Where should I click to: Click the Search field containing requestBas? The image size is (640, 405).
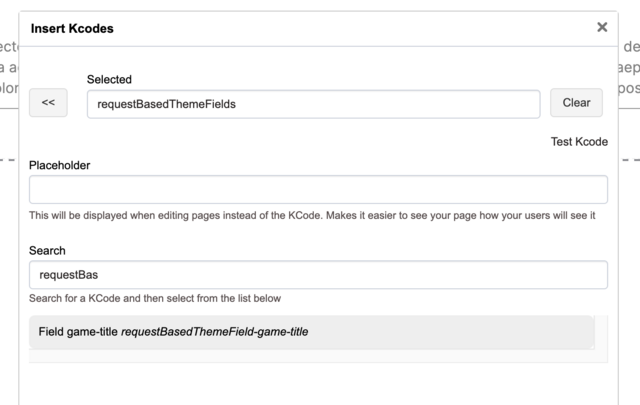[318, 275]
